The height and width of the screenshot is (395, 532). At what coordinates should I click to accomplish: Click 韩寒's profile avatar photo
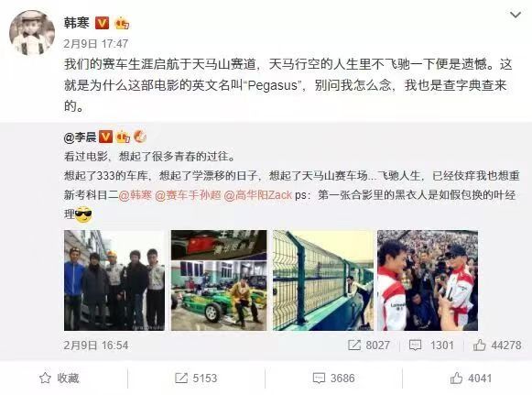click(32, 33)
